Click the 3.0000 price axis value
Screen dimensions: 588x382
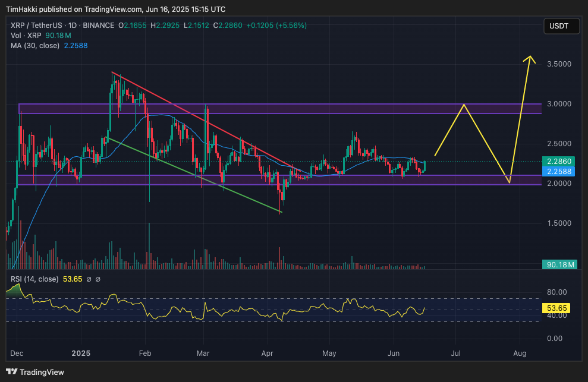(559, 104)
